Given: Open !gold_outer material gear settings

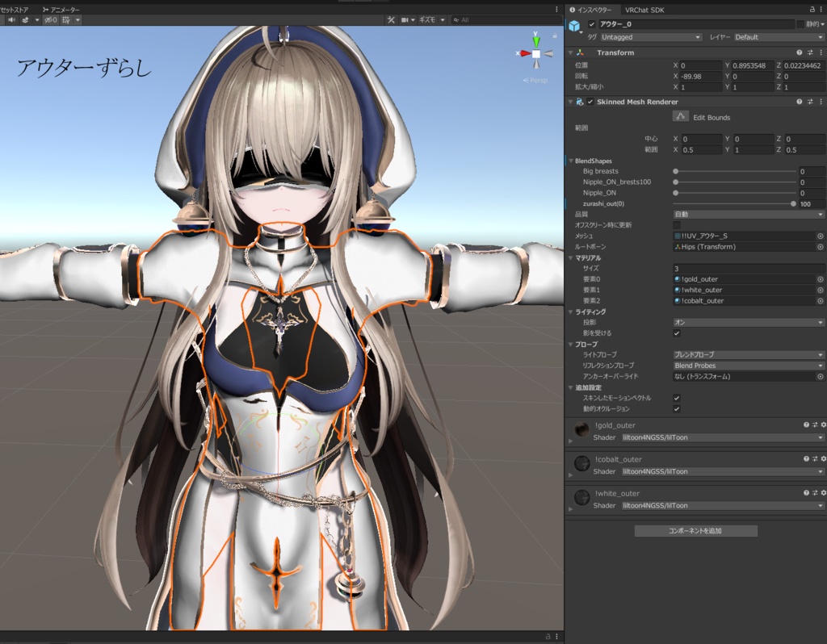Looking at the screenshot, I should click(823, 424).
